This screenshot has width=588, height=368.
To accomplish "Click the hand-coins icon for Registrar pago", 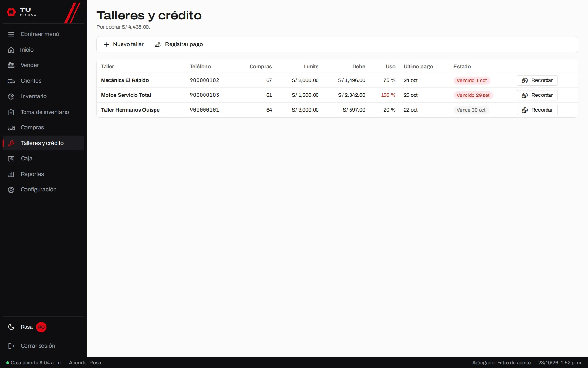I will pyautogui.click(x=158, y=44).
